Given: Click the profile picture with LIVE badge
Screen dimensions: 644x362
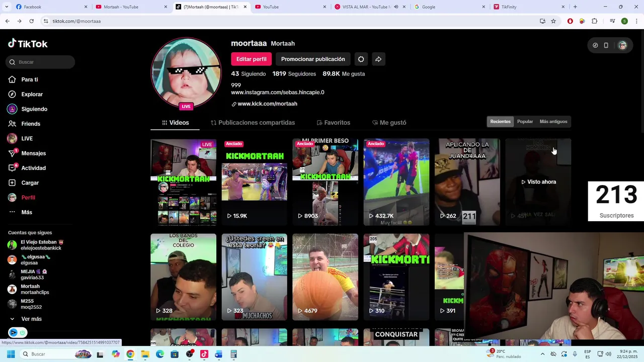Looking at the screenshot, I should coord(186,73).
